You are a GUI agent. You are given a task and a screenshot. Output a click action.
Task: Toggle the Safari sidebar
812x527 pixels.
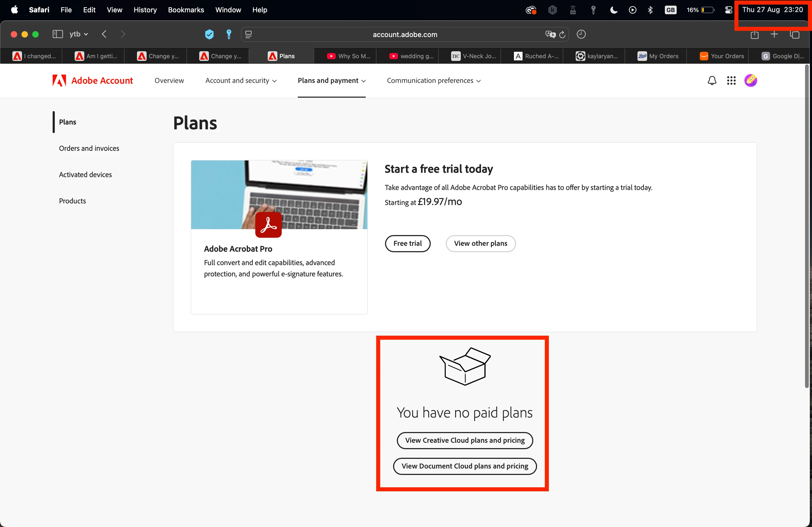pos(57,34)
